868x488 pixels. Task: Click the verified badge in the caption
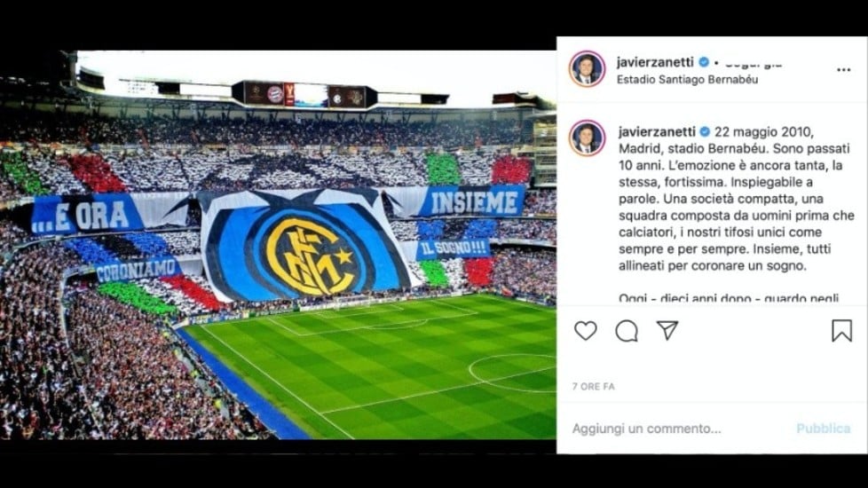pyautogui.click(x=705, y=131)
